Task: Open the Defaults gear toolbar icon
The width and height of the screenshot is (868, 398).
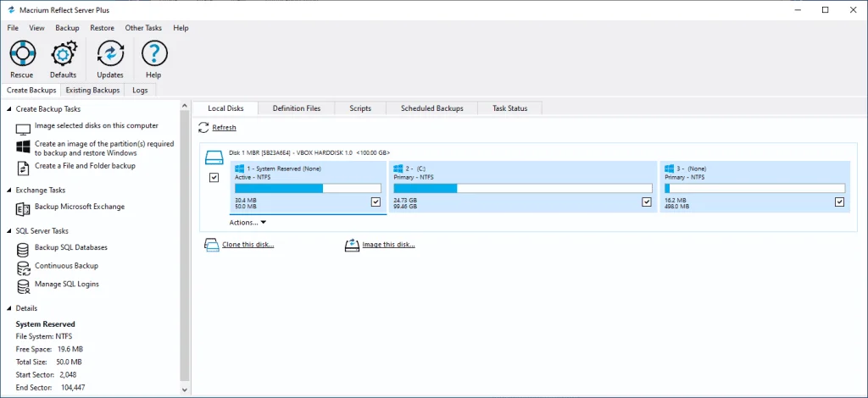Action: (x=63, y=53)
